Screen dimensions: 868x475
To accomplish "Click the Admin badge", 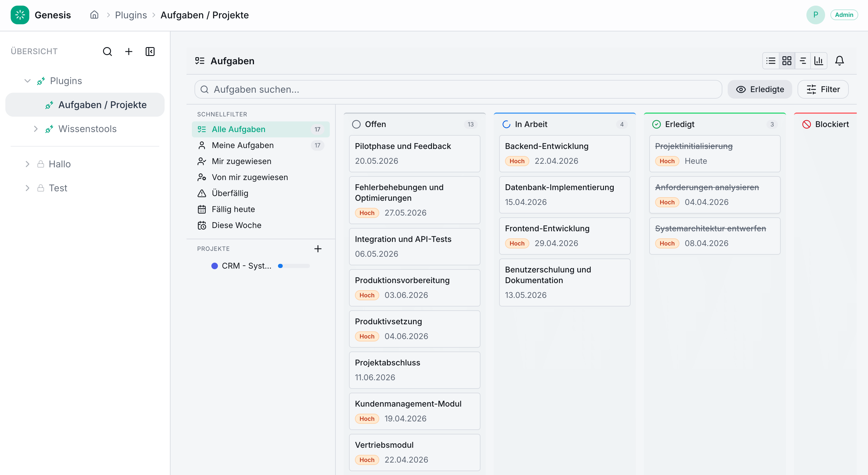I will (x=844, y=15).
